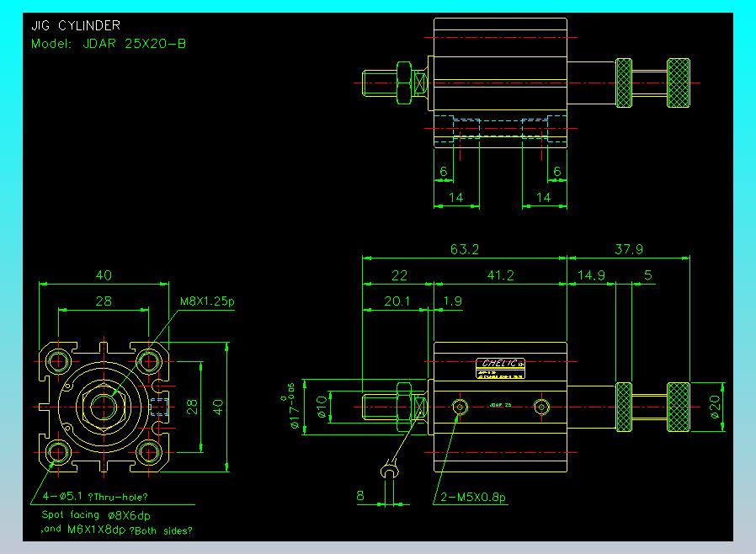Click the M8X1.25p thread callout
756x554 pixels.
[207, 301]
